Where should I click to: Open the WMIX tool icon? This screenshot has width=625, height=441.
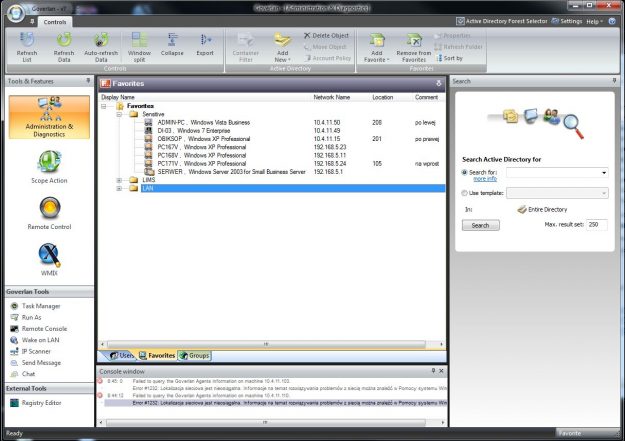click(49, 259)
